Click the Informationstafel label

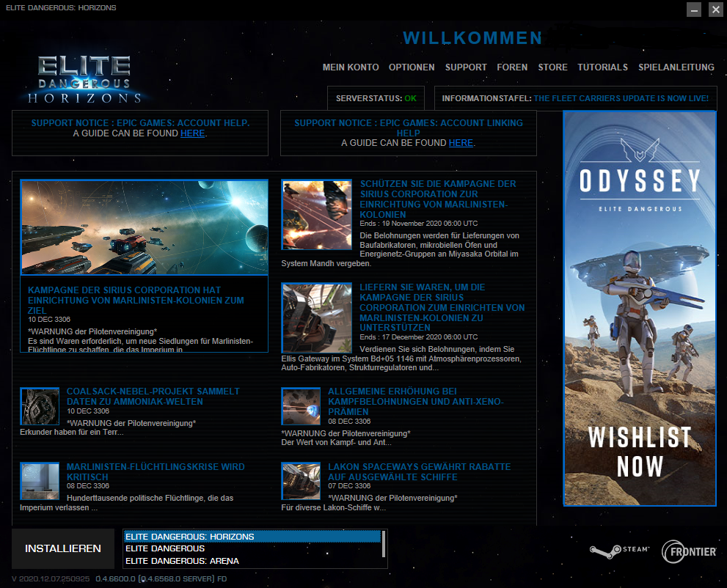click(486, 98)
